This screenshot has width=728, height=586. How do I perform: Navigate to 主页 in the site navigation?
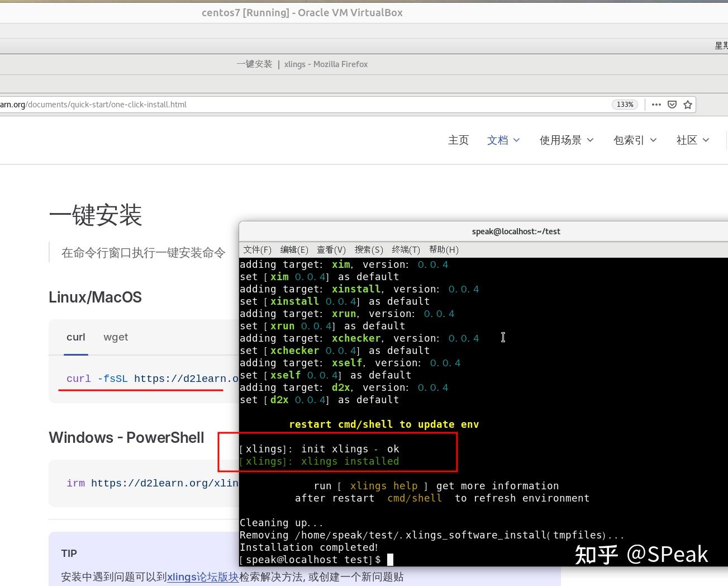point(459,140)
